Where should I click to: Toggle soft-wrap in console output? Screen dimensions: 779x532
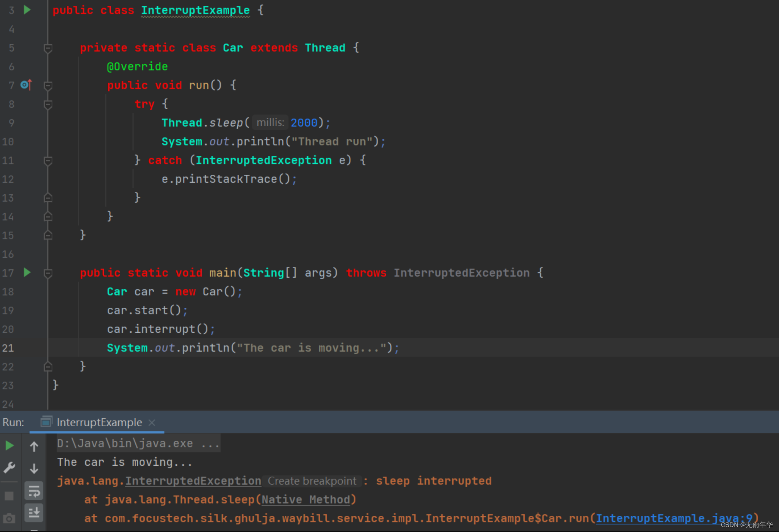tap(34, 491)
